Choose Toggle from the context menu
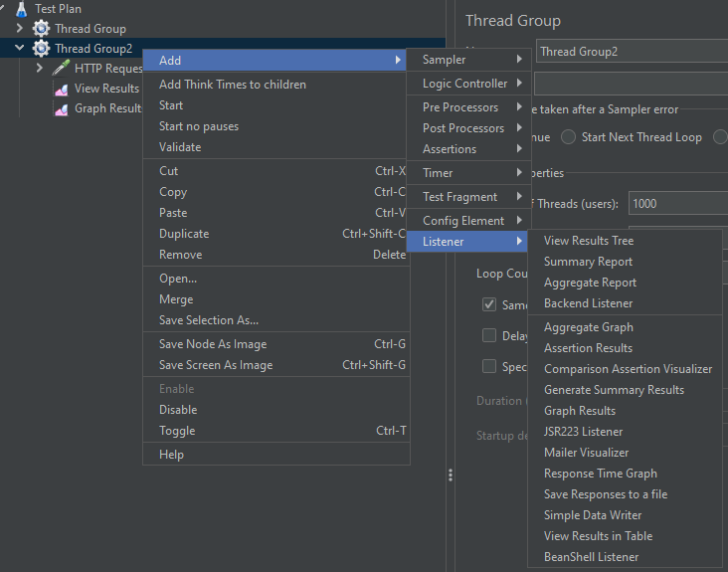Image resolution: width=728 pixels, height=572 pixels. coord(276,431)
